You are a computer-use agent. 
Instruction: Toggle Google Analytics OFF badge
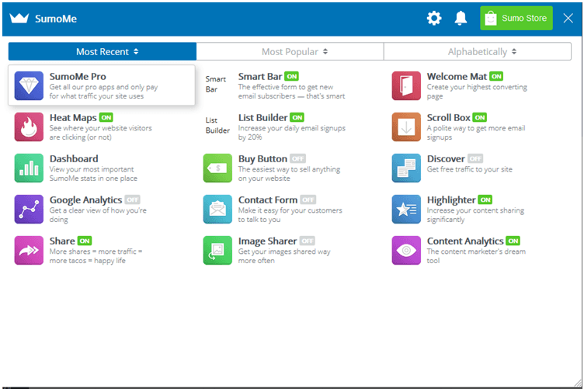click(x=132, y=200)
